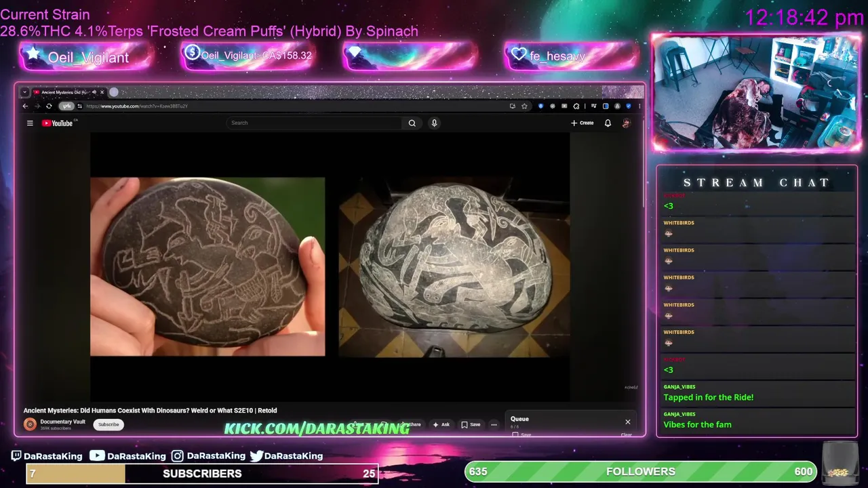Click the Followers goal progress bar

coord(641,471)
